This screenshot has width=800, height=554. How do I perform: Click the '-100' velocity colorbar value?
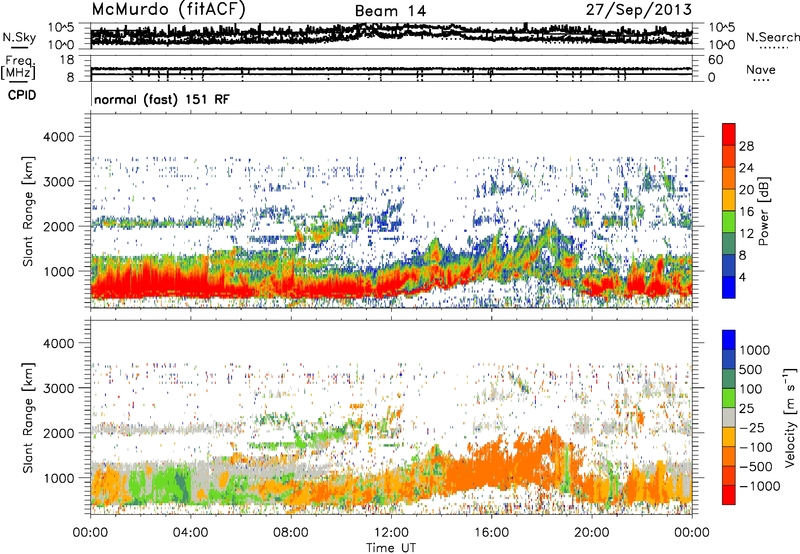point(756,447)
